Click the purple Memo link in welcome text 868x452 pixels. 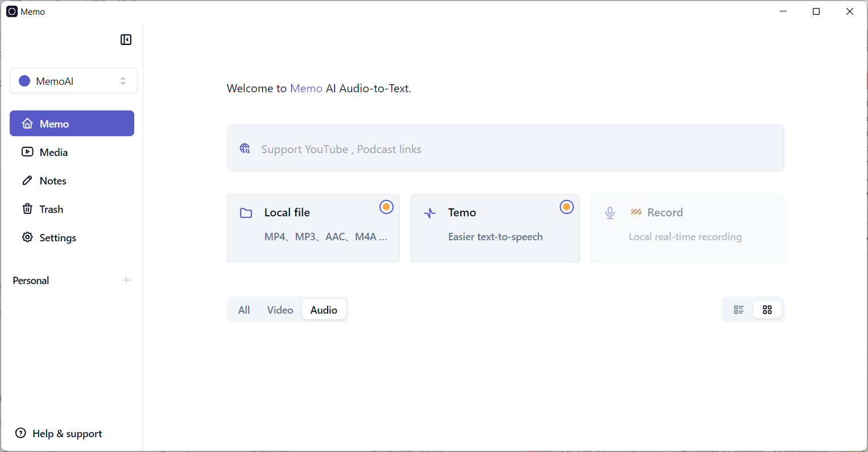click(306, 88)
